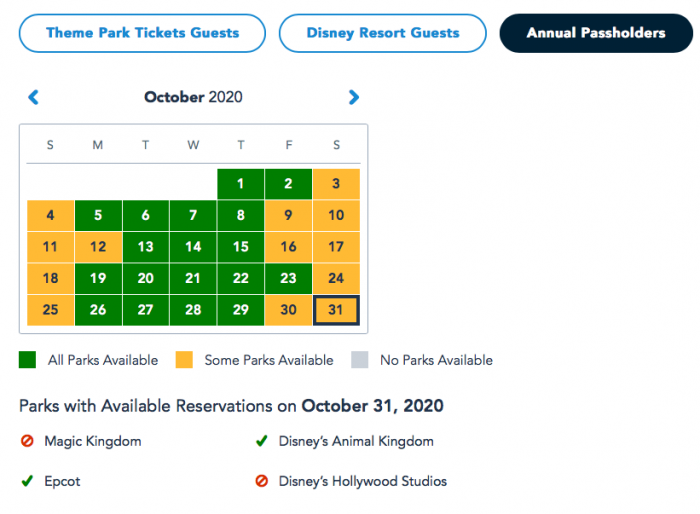The width and height of the screenshot is (700, 514).
Task: Click the Magic Kingdom park name
Action: tap(95, 441)
